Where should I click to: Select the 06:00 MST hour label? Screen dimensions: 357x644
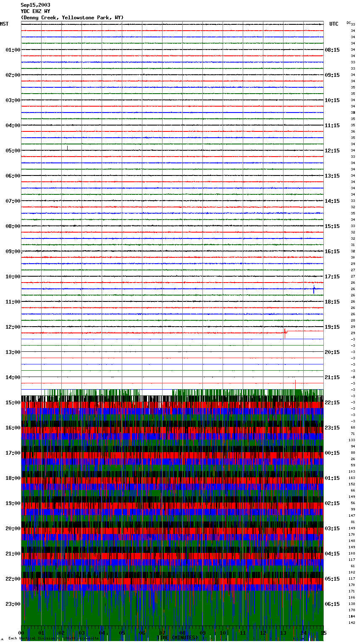[x=13, y=176]
